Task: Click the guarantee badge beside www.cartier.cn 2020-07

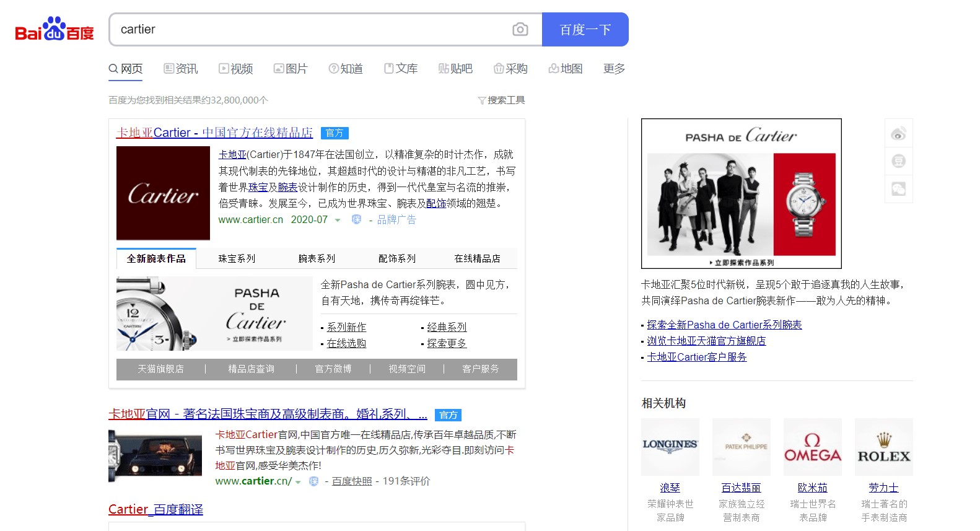Action: coord(356,219)
